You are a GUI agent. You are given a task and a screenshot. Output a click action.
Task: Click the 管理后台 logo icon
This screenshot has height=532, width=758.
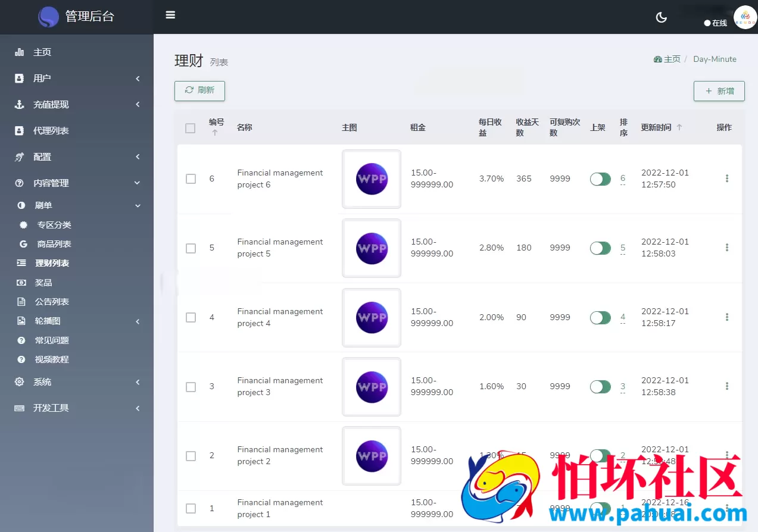49,17
